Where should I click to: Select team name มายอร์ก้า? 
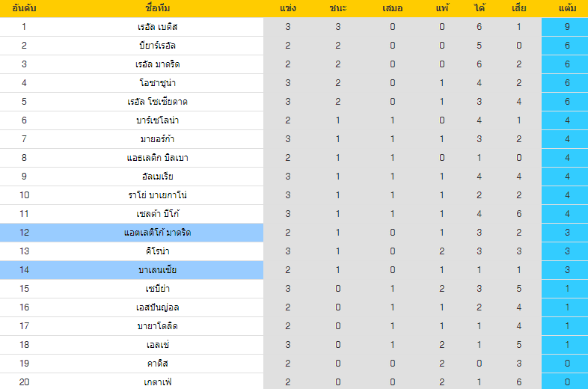[158, 139]
